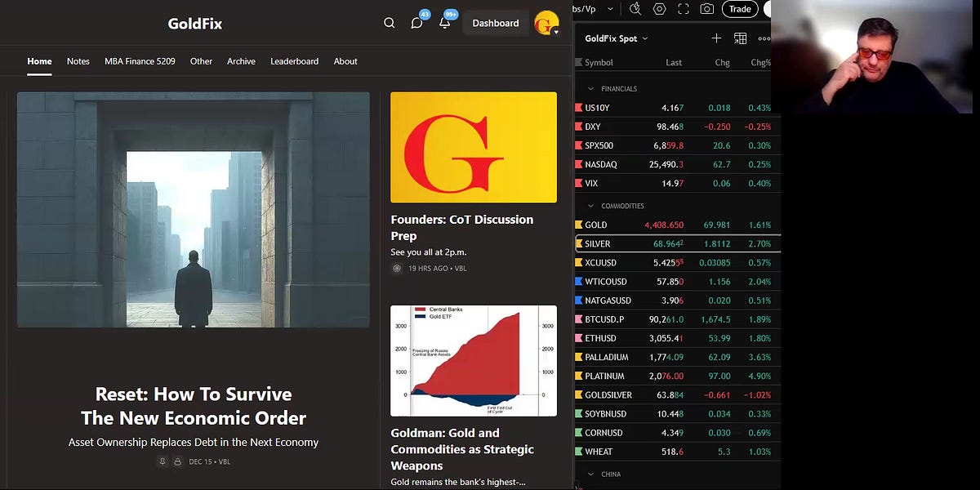Open the lightning quick-search icon near Trade
Screen dimensions: 980x490
[x=635, y=9]
